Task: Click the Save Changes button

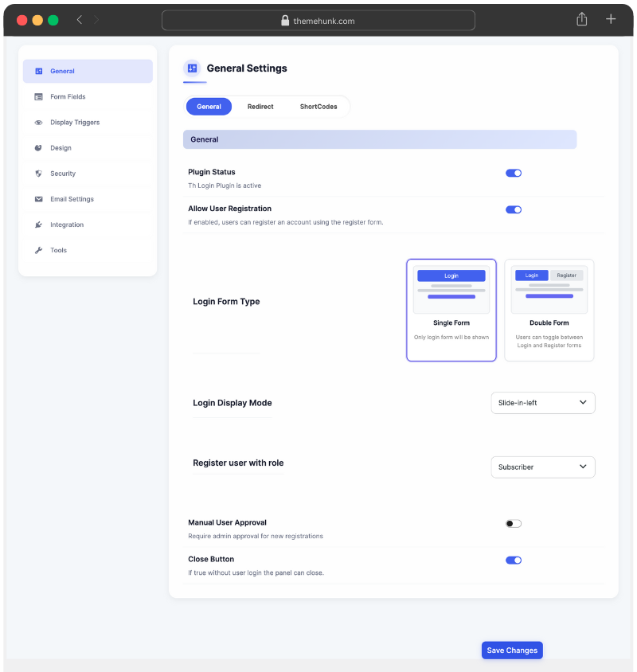Action: pos(512,650)
